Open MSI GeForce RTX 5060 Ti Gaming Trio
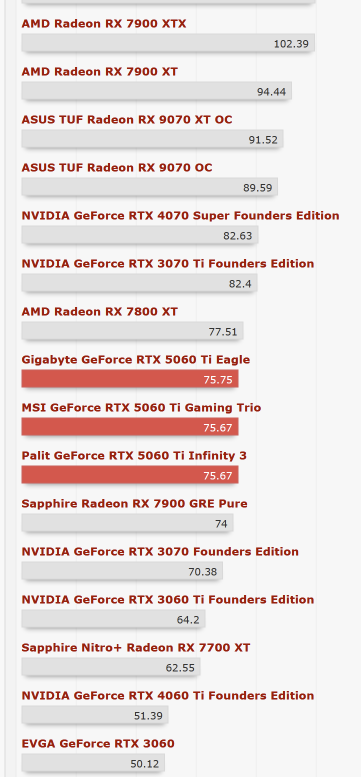The image size is (361, 777). click(x=141, y=408)
